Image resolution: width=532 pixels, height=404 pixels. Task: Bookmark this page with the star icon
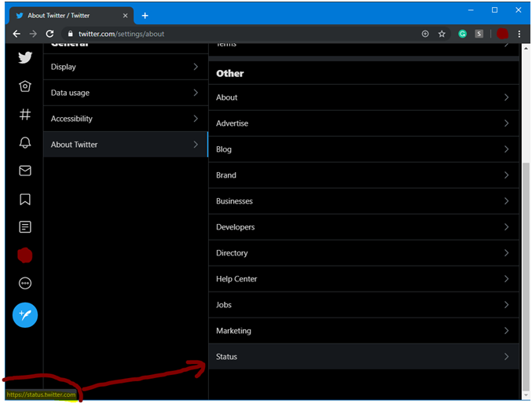pyautogui.click(x=442, y=34)
